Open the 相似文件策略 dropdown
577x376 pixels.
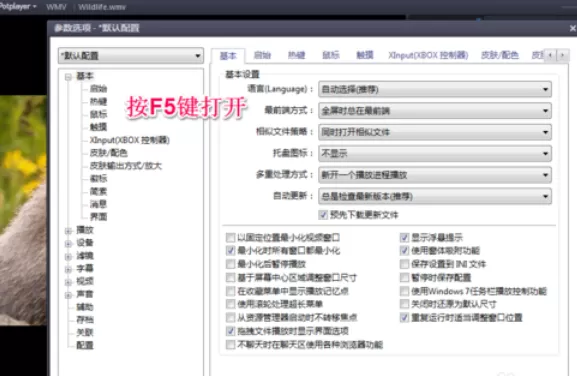click(435, 132)
